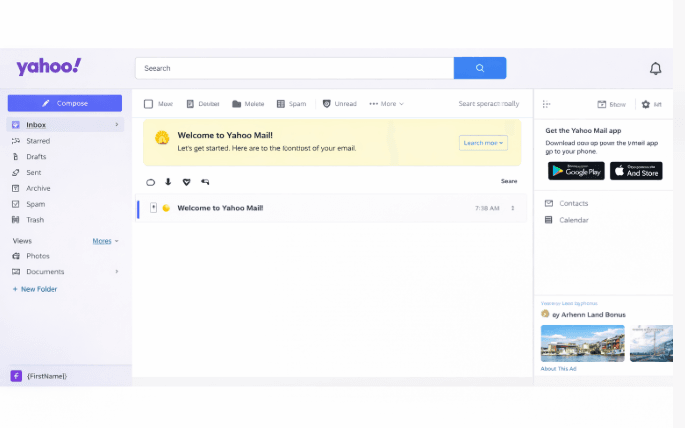Click into the Search input field
Image resolution: width=685 pixels, height=428 pixels.
(294, 68)
